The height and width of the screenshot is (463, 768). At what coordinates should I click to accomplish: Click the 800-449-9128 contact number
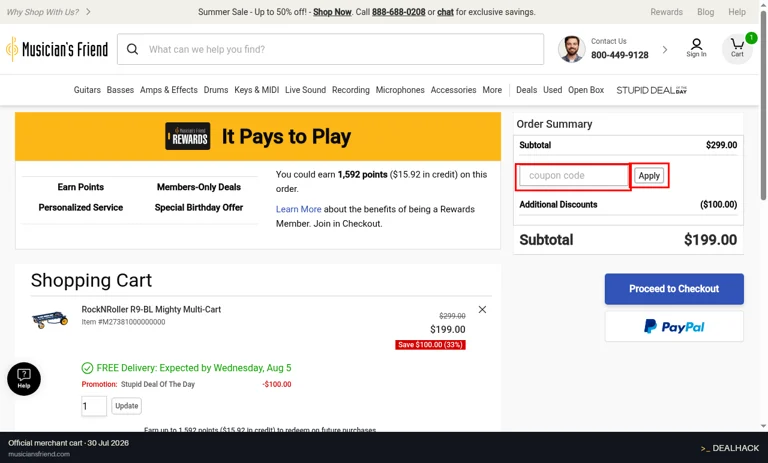(620, 55)
